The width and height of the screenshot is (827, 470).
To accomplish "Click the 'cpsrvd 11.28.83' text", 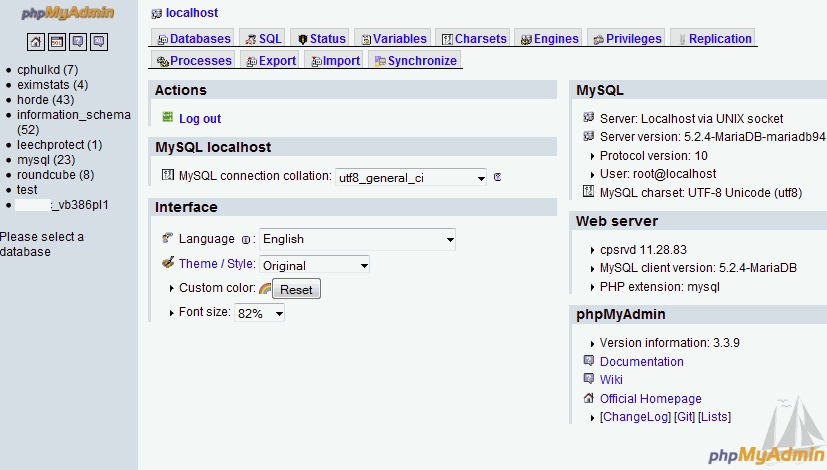I will click(x=643, y=250).
